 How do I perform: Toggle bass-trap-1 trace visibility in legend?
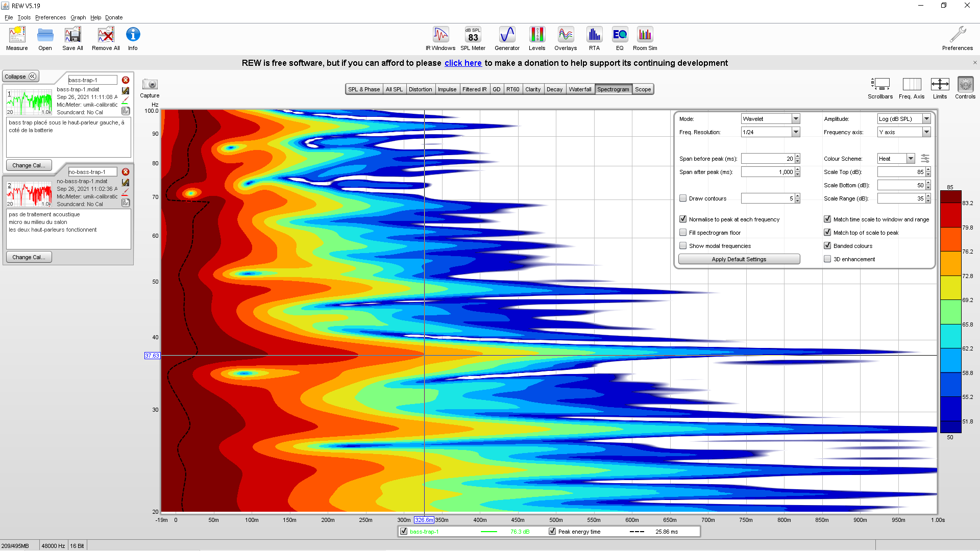point(404,532)
